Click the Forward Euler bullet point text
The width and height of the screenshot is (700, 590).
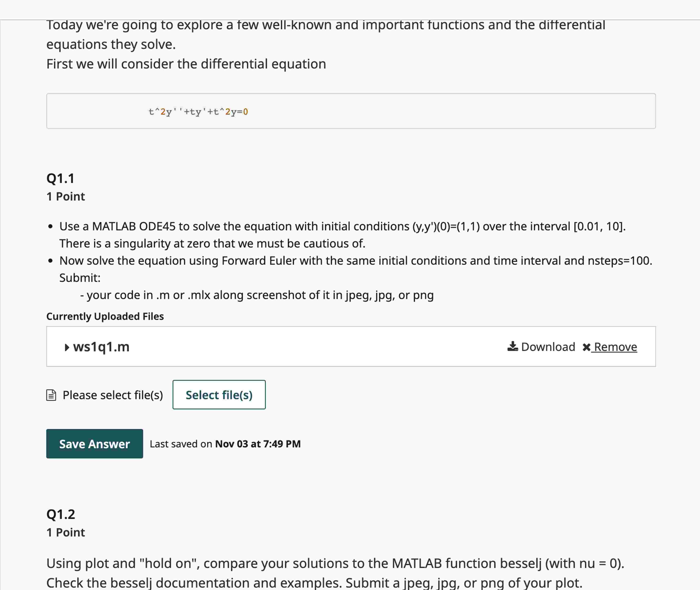pos(356,261)
